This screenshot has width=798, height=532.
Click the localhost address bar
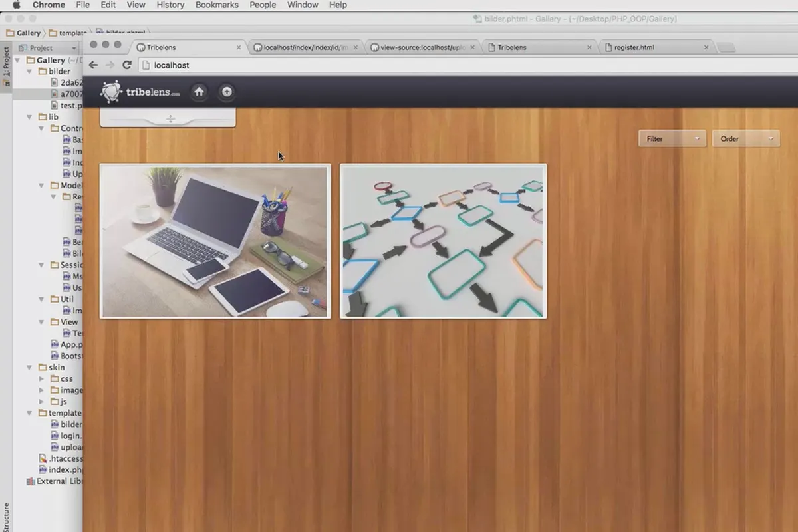pyautogui.click(x=465, y=65)
